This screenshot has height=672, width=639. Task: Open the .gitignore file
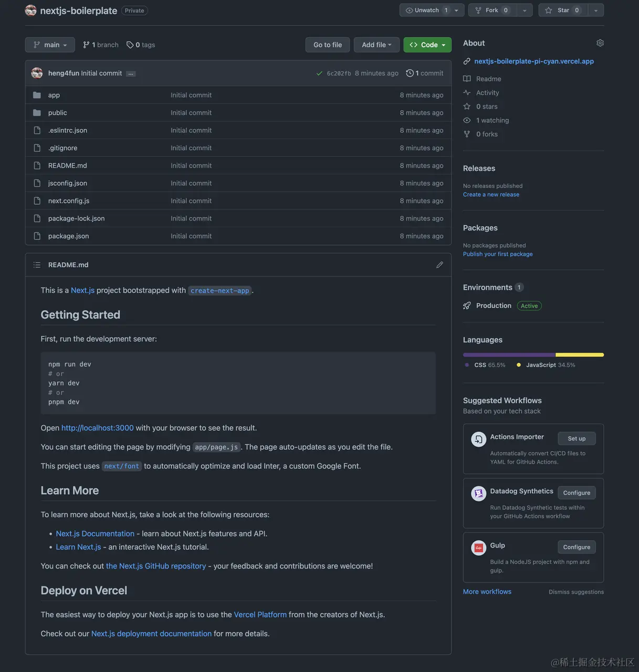click(63, 148)
